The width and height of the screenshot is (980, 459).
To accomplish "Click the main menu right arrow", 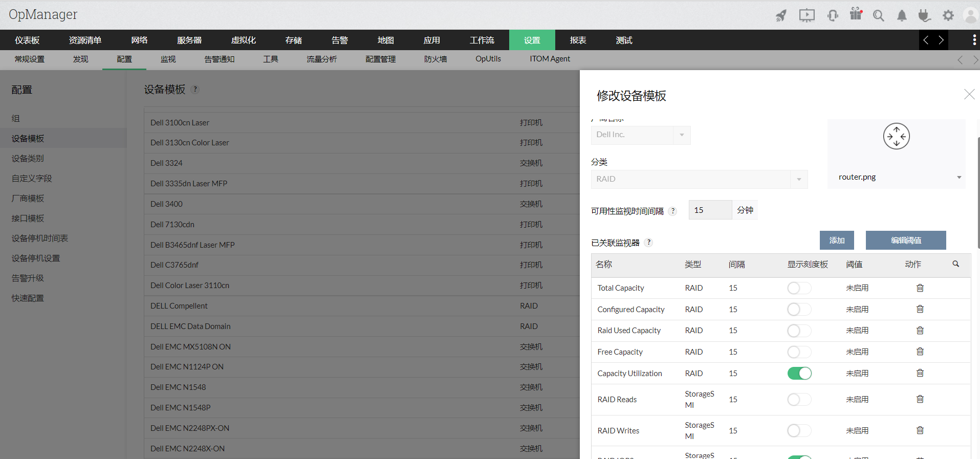I will [x=941, y=40].
